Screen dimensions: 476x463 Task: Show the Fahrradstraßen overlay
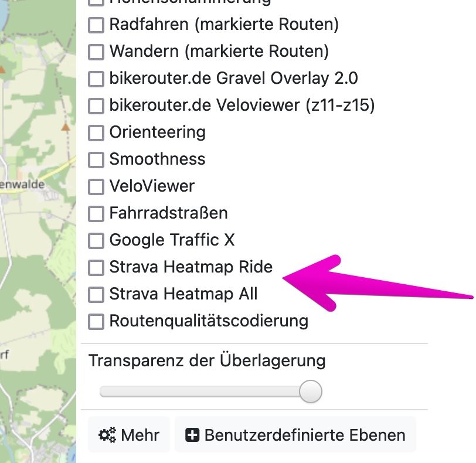tap(96, 214)
